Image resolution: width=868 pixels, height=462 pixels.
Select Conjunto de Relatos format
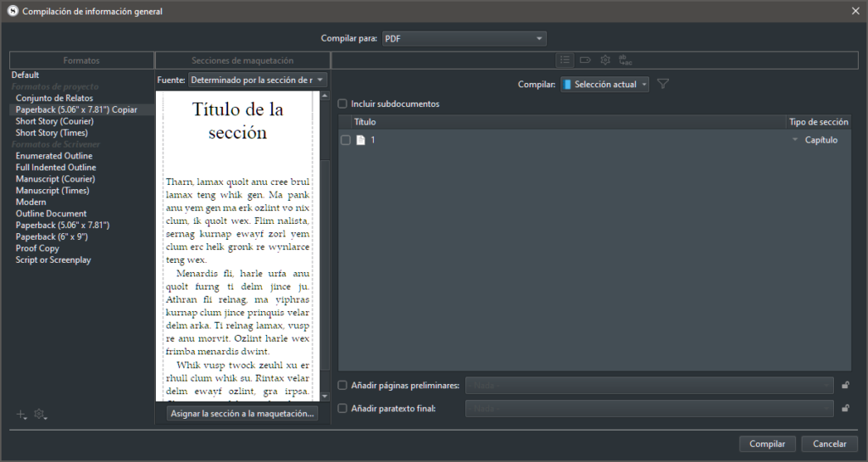coord(54,98)
